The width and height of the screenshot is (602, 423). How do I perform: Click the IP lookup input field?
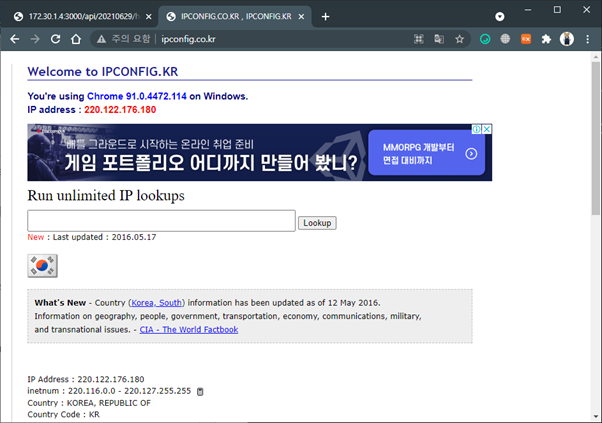[161, 221]
